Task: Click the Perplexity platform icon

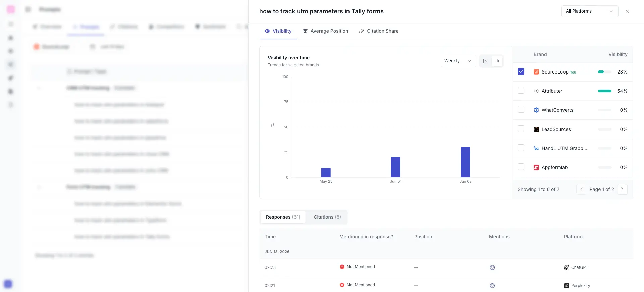Action: pyautogui.click(x=567, y=286)
